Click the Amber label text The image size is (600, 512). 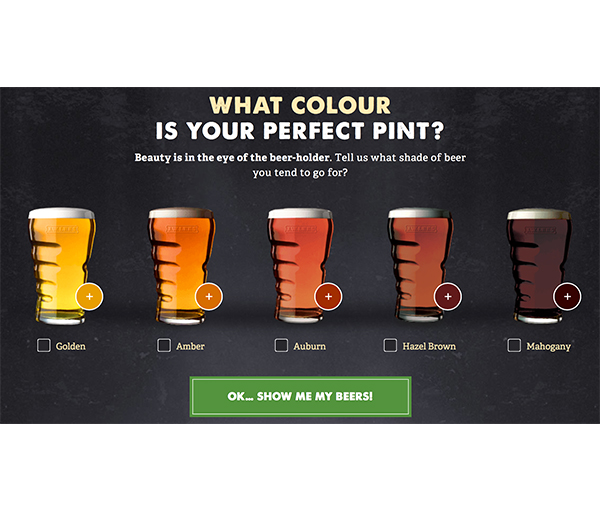[191, 346]
